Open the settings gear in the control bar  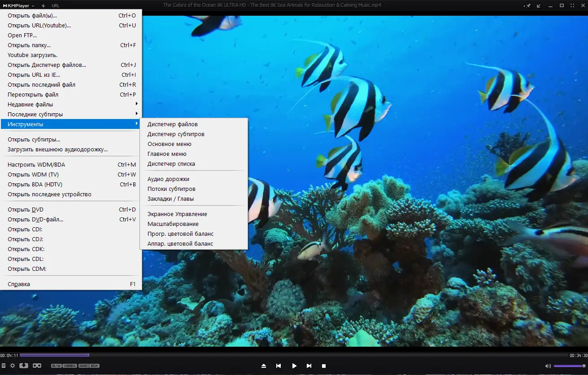[13, 366]
